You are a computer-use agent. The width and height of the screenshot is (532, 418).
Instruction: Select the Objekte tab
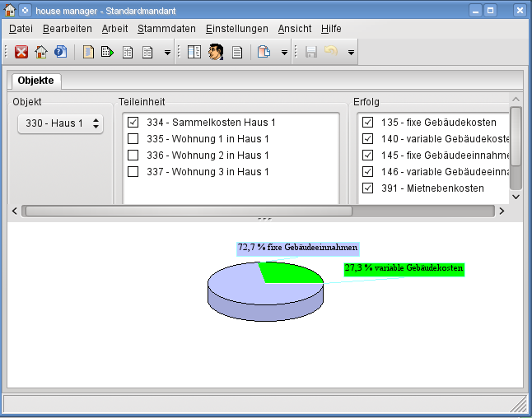[x=35, y=81]
